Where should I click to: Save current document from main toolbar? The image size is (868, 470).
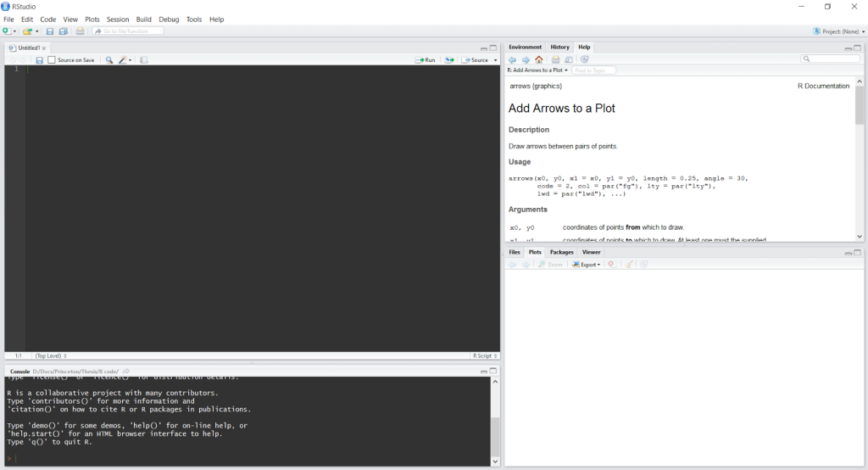(x=50, y=31)
